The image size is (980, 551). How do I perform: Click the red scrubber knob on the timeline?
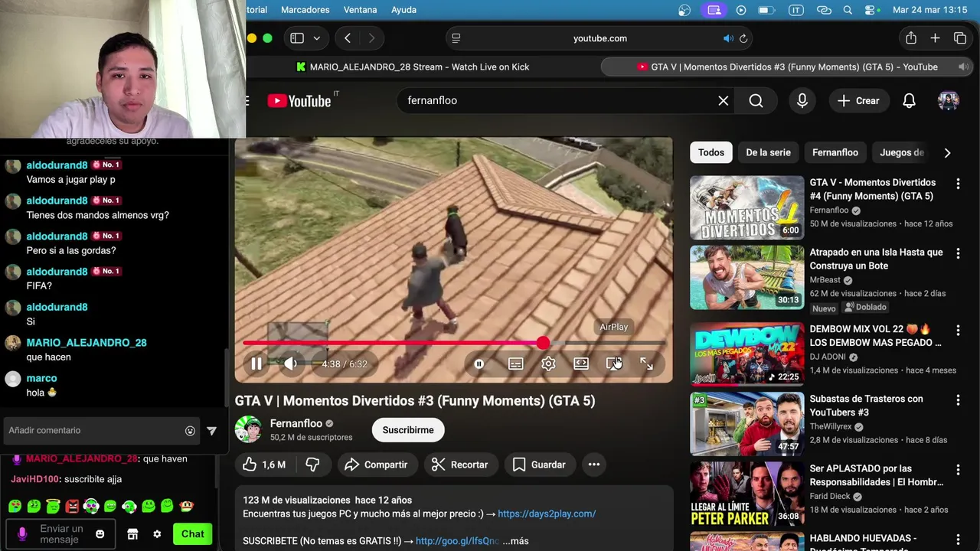coord(543,343)
